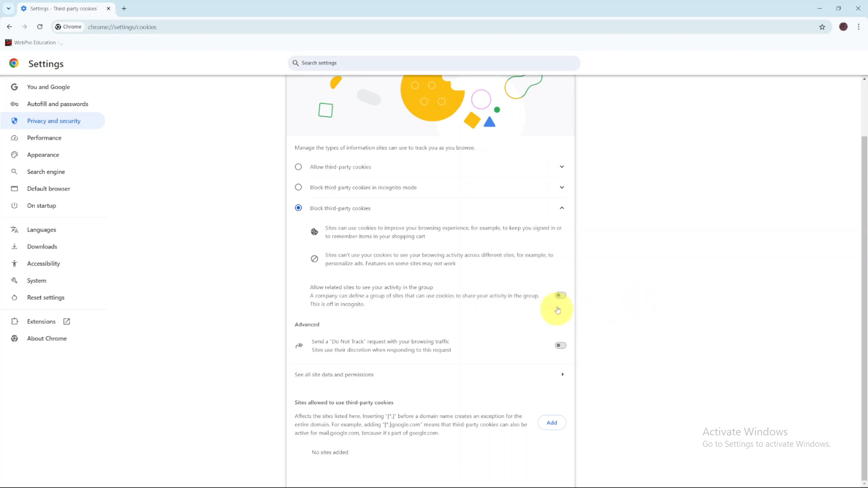Click the Reset settings icon

15,298
